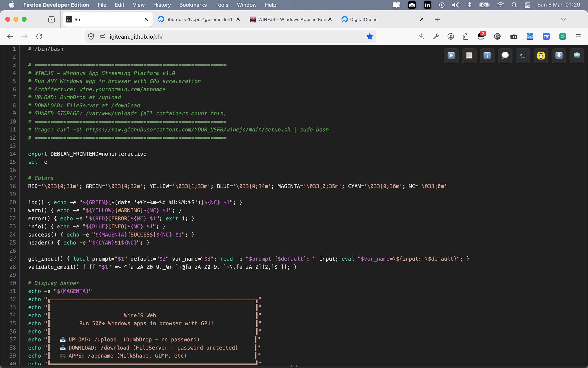Viewport: 588px width, 368px height.
Task: Click the "# Colors" comment line
Action: pos(41,178)
